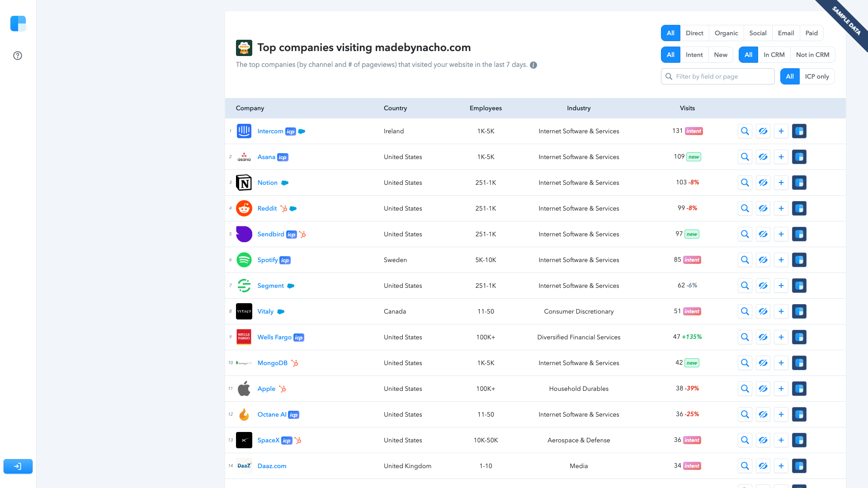Open the help question mark icon
The height and width of the screenshot is (488, 868).
click(x=18, y=56)
